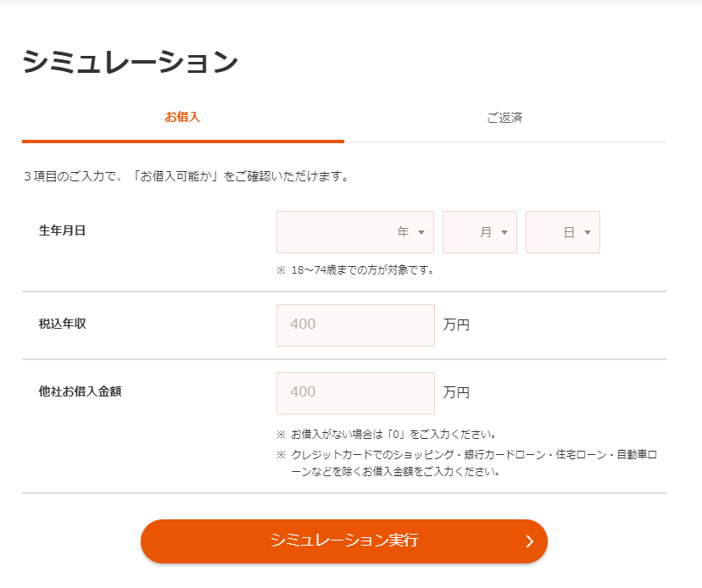The width and height of the screenshot is (702, 588).
Task: Click the year dropdown arrow icon
Action: tap(421, 231)
